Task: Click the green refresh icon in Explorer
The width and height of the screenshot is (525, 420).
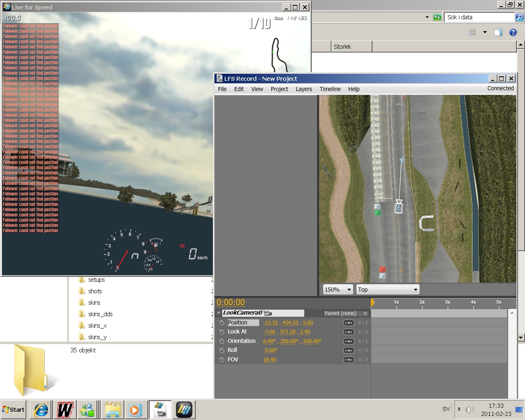Action: coord(437,17)
